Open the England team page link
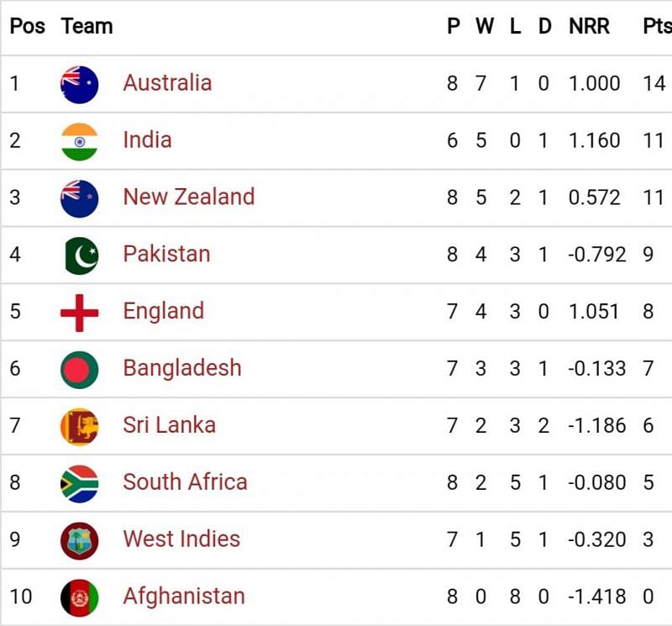The image size is (672, 626). point(163,312)
